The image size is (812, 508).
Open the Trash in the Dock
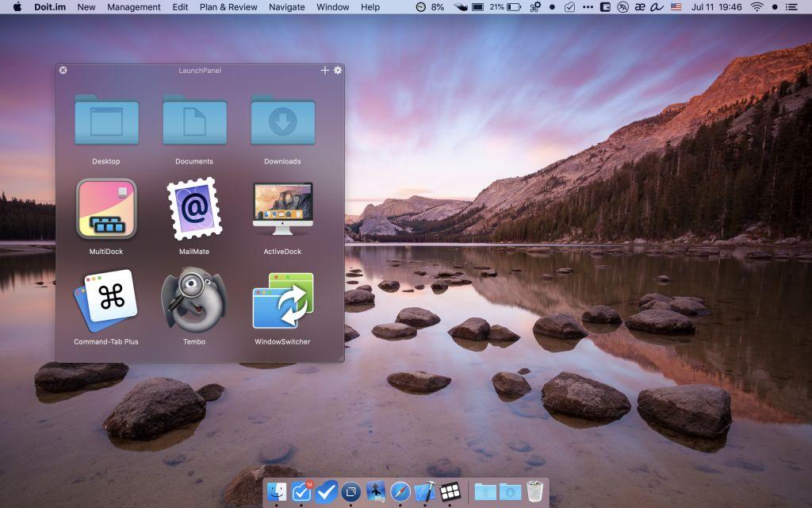click(535, 491)
